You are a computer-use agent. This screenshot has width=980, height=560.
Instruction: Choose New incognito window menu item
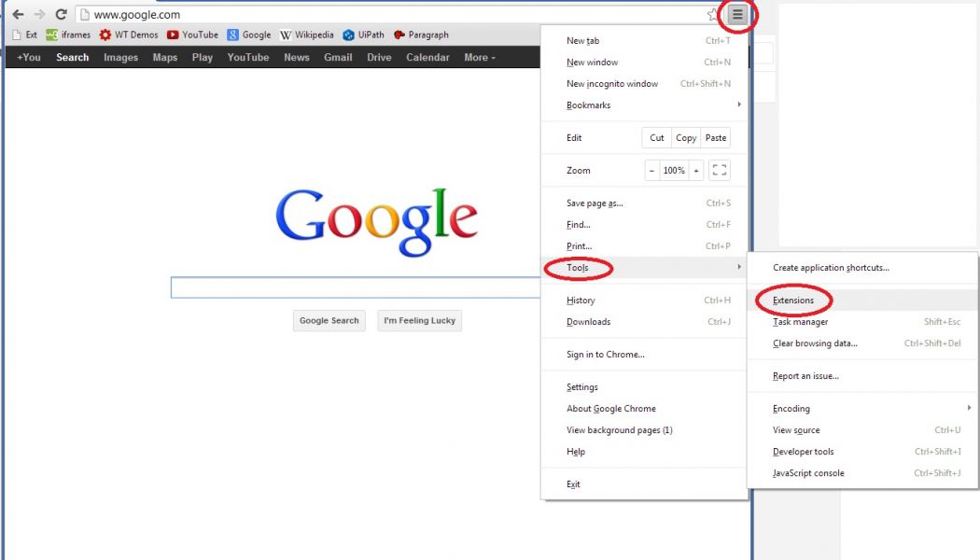point(612,84)
